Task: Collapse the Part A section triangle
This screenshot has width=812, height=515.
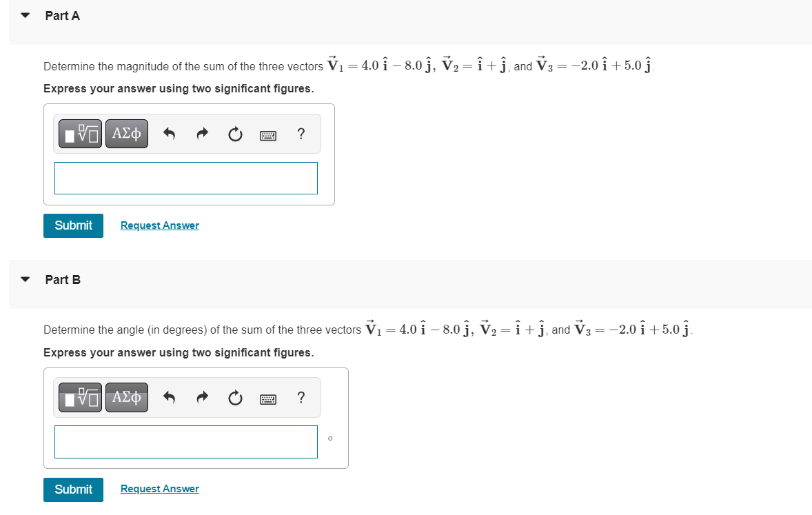Action: (x=25, y=14)
